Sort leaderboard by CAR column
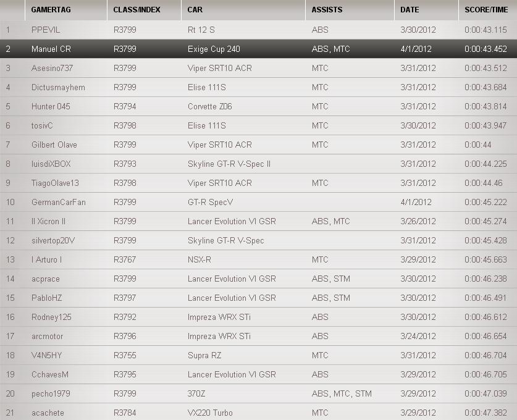The width and height of the screenshot is (517, 420). 195,10
